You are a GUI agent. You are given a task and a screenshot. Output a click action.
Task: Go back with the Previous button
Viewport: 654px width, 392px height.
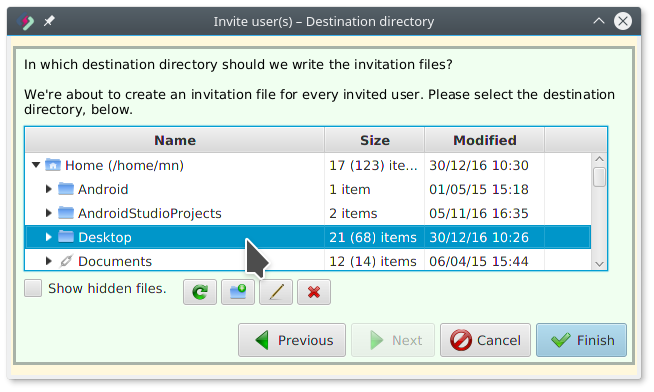(292, 340)
